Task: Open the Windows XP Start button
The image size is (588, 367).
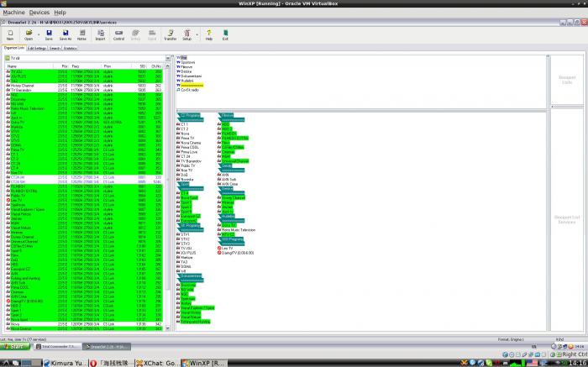Action: click(16, 347)
